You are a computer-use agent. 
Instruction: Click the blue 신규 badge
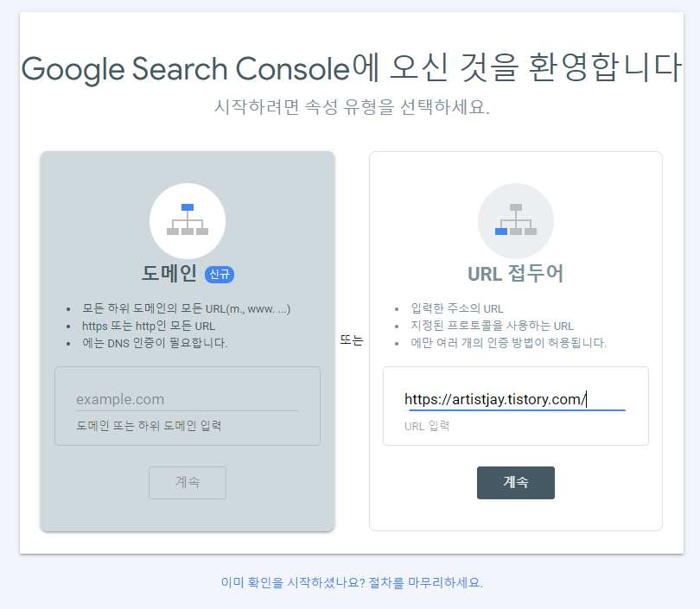(220, 275)
